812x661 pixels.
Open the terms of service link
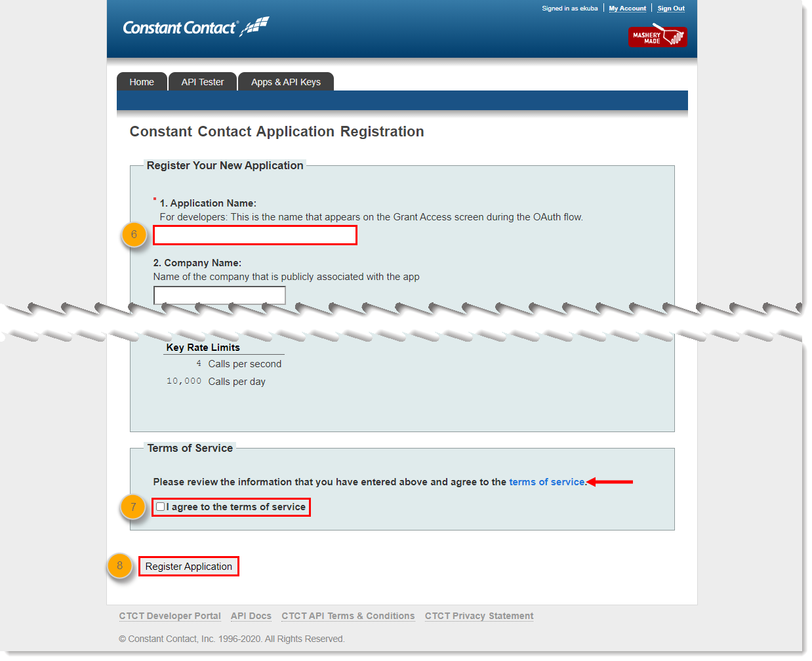click(x=546, y=482)
